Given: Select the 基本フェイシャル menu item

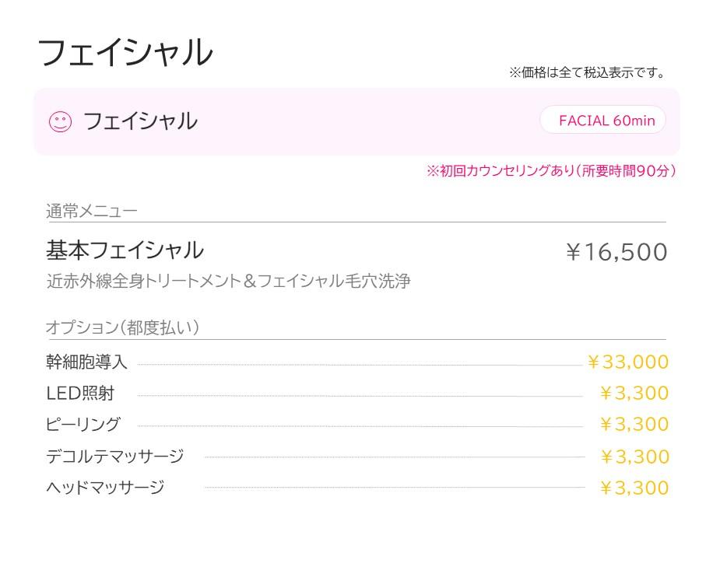Looking at the screenshot, I should tap(125, 250).
